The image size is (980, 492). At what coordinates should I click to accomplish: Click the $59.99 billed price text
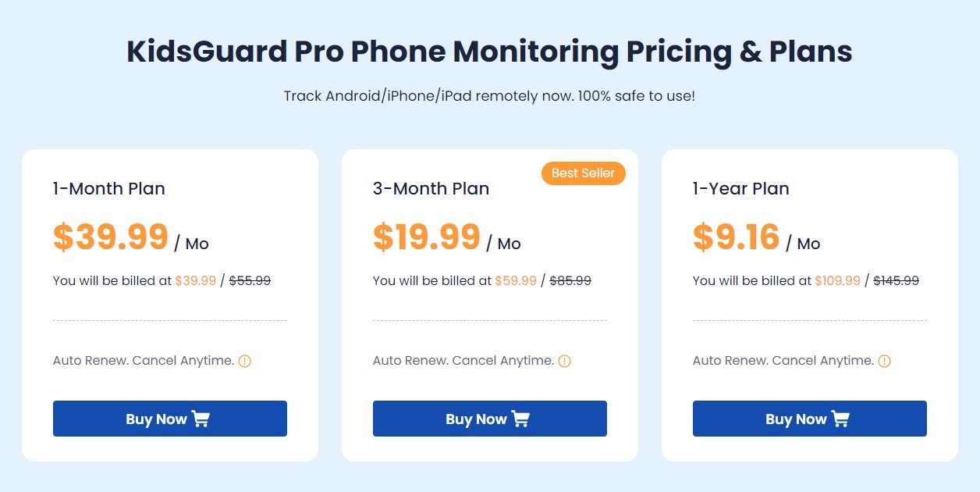click(516, 280)
